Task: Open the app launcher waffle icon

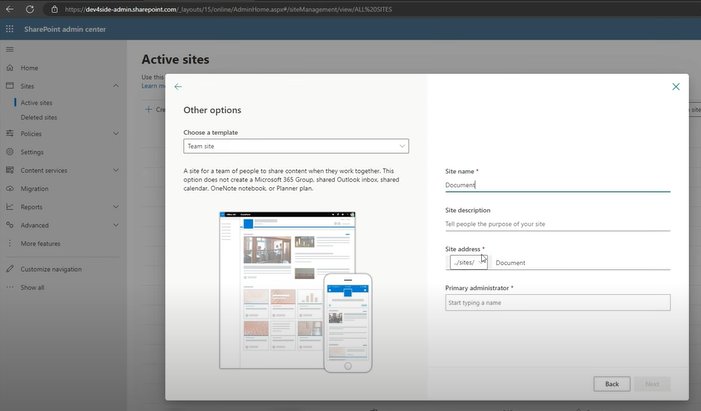Action: [x=11, y=29]
